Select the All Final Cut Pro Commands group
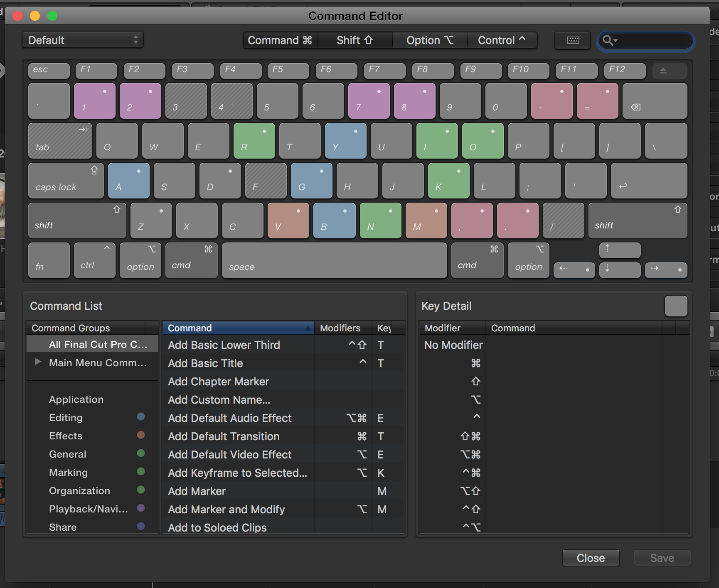The width and height of the screenshot is (719, 588). coord(92,344)
